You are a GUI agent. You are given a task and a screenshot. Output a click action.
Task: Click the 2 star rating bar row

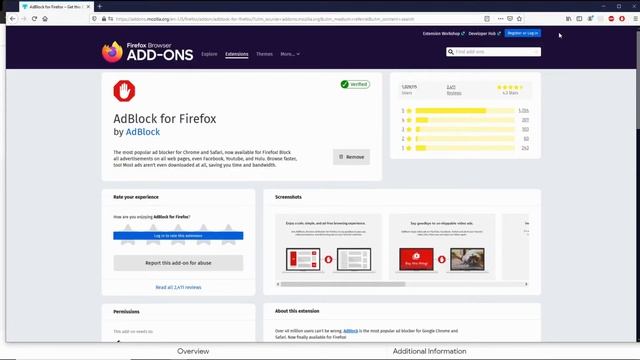coord(465,139)
